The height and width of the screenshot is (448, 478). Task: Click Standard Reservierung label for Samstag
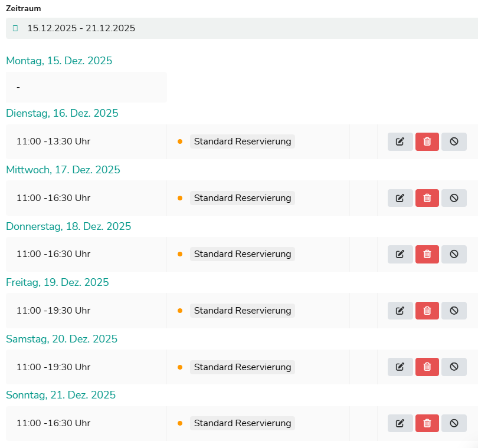pos(242,367)
